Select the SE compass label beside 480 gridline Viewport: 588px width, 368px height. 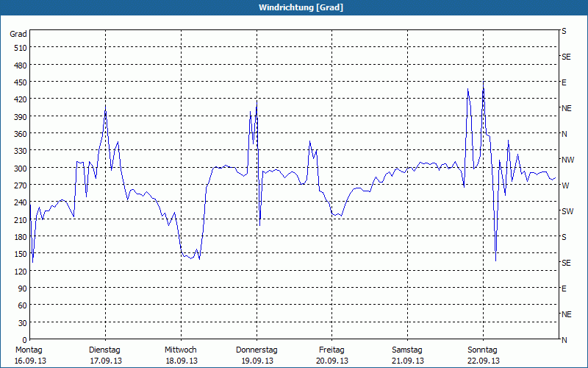pos(566,57)
